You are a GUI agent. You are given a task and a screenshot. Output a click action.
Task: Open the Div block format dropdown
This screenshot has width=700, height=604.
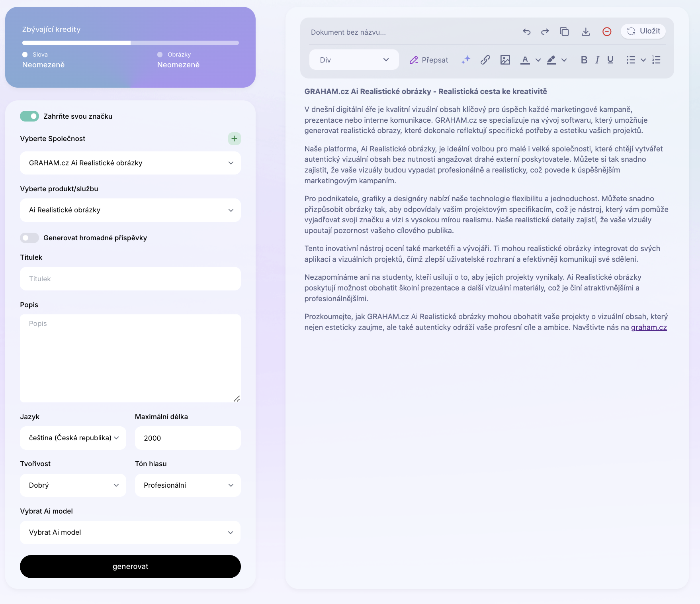pos(354,60)
